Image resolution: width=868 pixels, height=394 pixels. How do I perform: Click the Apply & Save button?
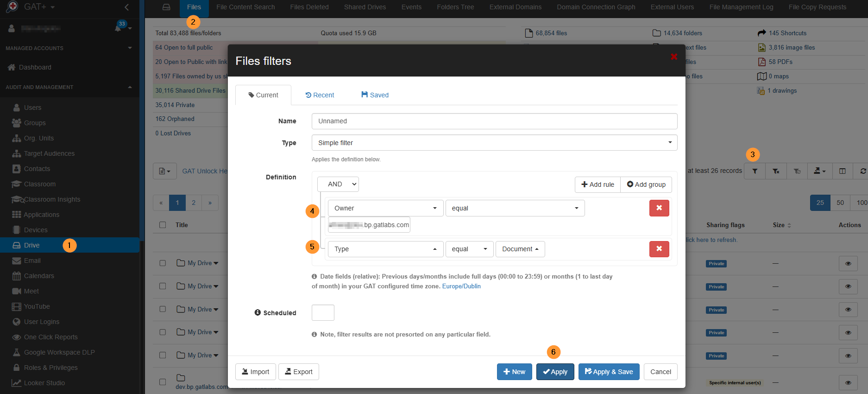pos(609,372)
